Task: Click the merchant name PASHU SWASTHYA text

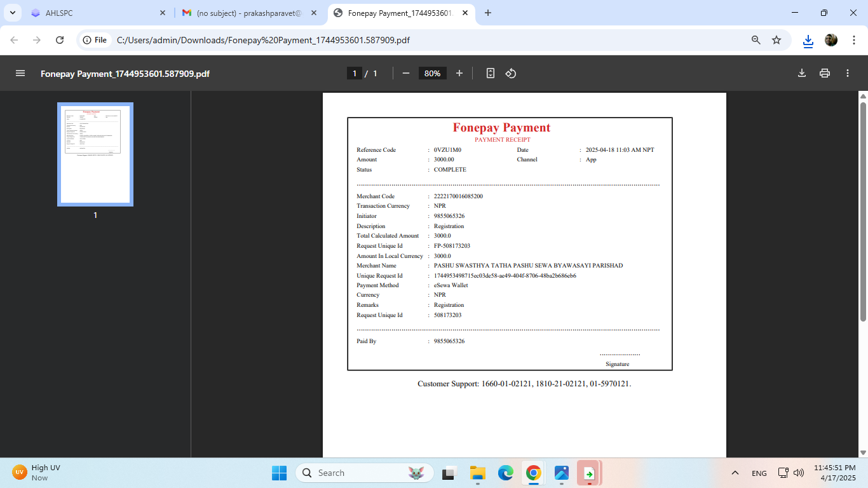Action: [x=528, y=266]
